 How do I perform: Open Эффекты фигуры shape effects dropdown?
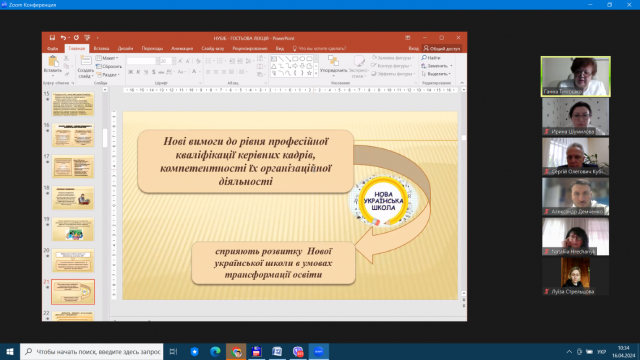tap(393, 74)
